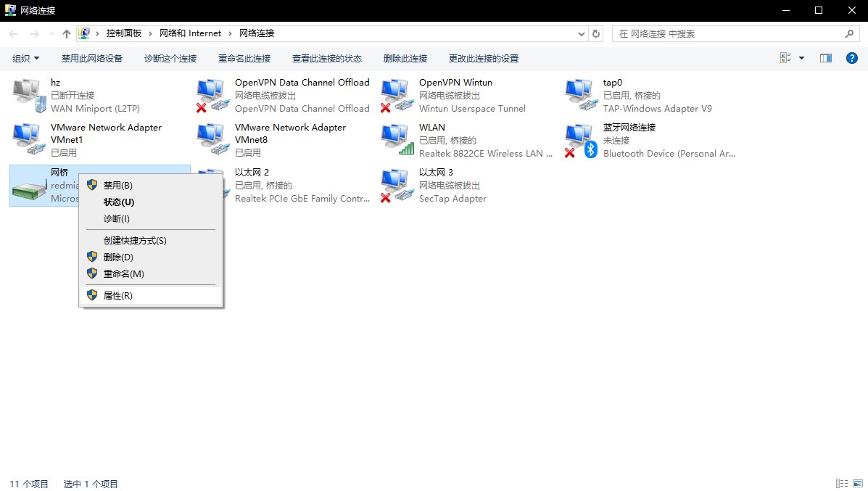868x491 pixels.
Task: Click 禁用此网络设备 toolbar button
Action: coord(92,58)
